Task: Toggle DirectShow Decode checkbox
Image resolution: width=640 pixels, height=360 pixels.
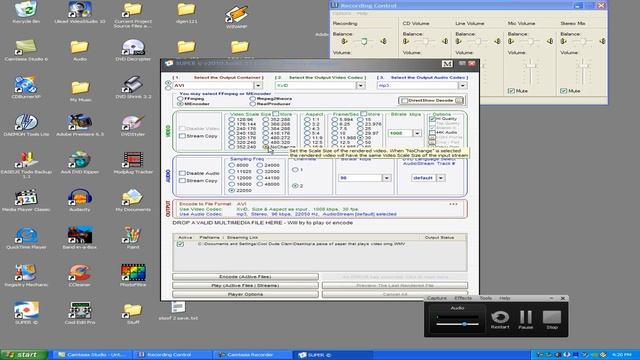Action: pos(404,100)
